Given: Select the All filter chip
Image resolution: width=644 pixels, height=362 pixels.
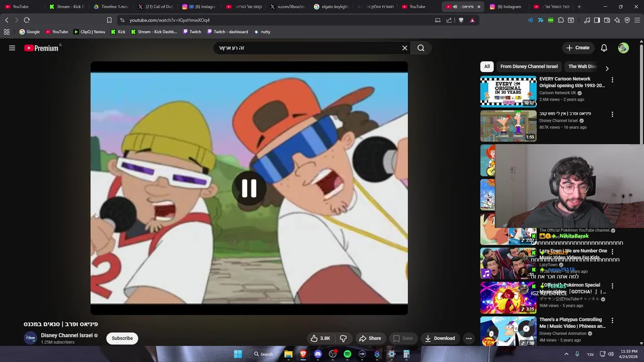Looking at the screenshot, I should (x=487, y=66).
